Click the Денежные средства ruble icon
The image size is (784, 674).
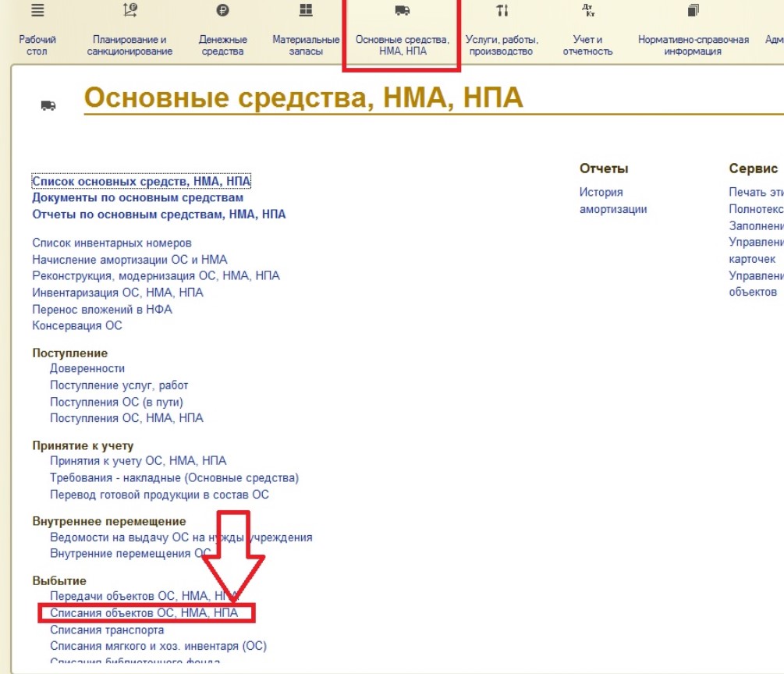point(222,10)
